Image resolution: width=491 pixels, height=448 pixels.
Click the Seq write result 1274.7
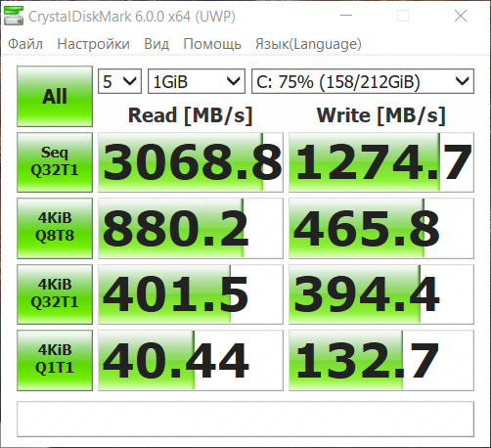point(381,162)
